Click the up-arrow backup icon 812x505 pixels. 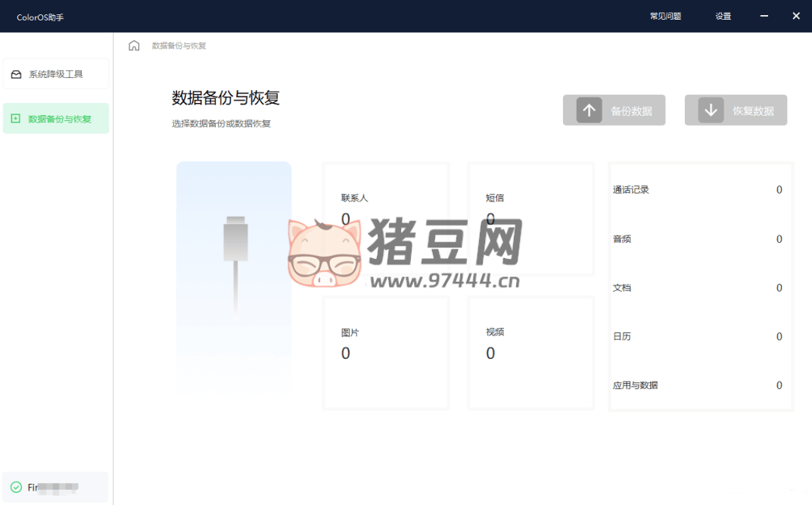point(589,111)
